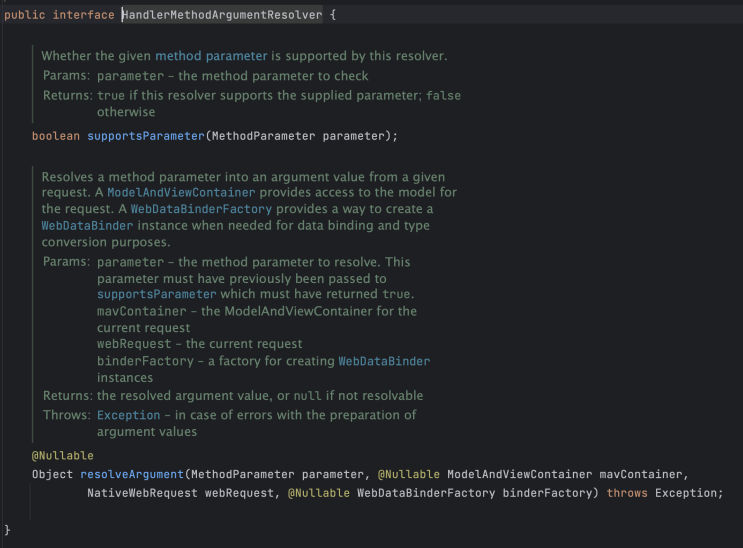Click @Nullable annotation before ModelAndViewContainer
The height and width of the screenshot is (548, 743).
click(x=408, y=475)
